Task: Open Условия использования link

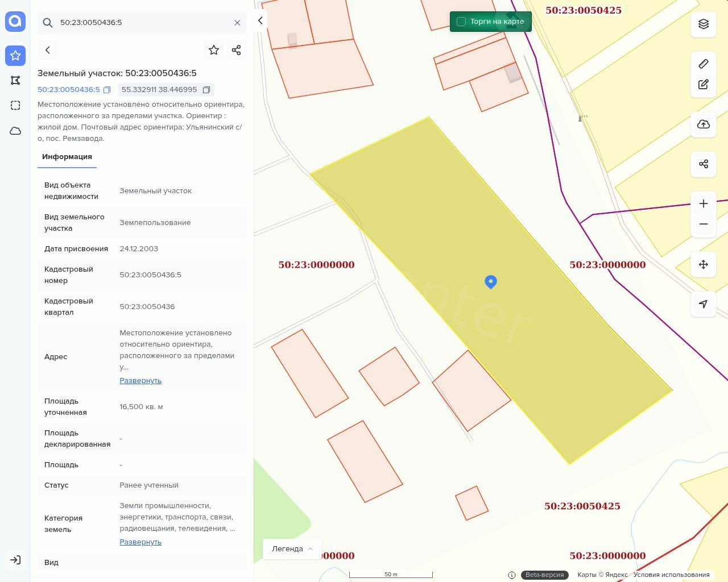Action: pos(671,575)
